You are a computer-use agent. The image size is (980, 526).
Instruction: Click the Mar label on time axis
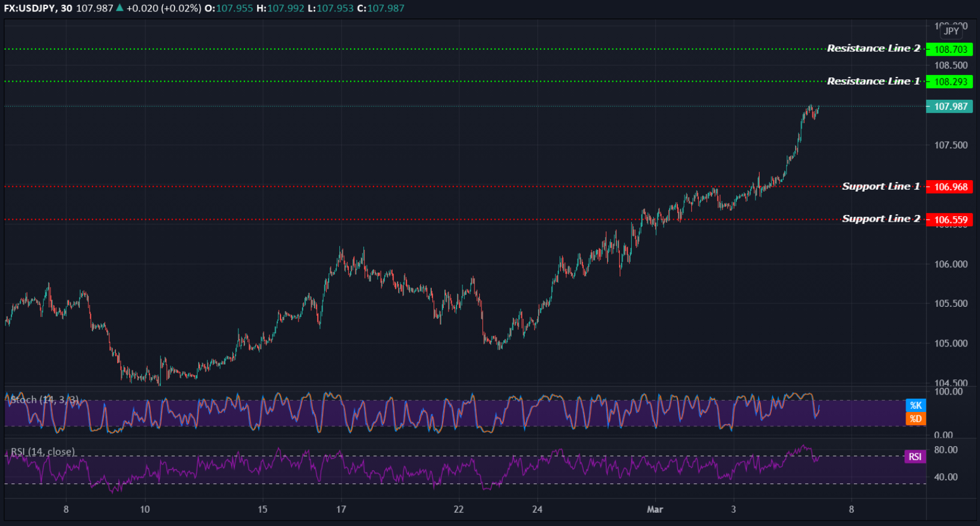pyautogui.click(x=655, y=509)
